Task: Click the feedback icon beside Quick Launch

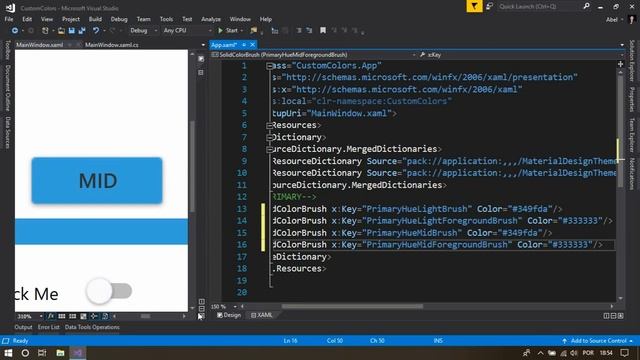Action: 490,6
